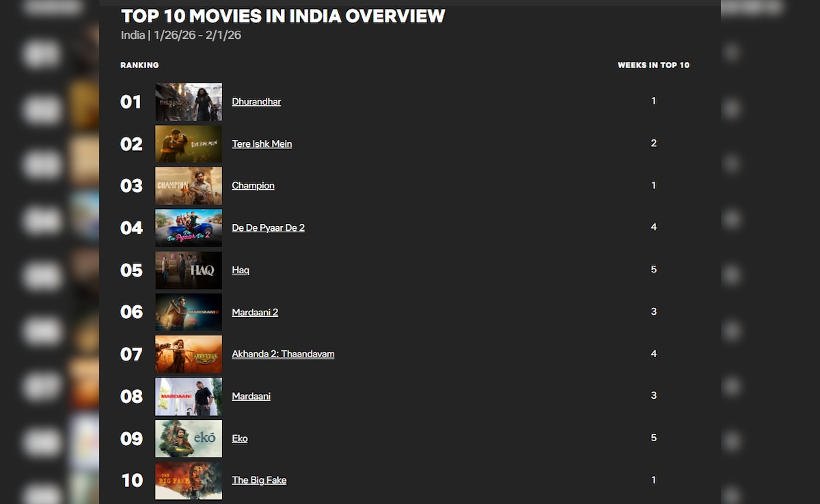Click the De De Pyaar De 2 thumbnail
Screen dimensions: 820x504
(189, 228)
